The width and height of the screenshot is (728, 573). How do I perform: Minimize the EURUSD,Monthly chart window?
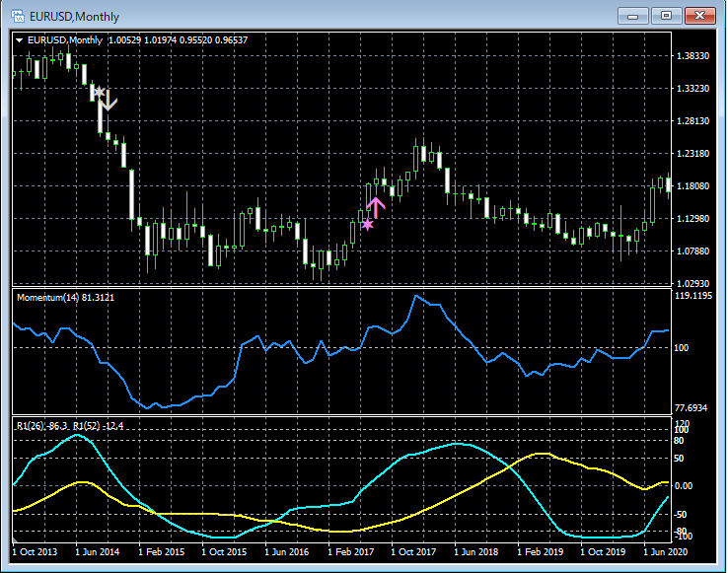632,15
